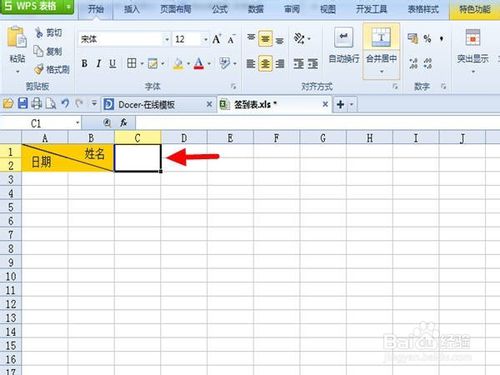Open the font group dialog launcher
The image size is (500, 375).
coord(233,87)
